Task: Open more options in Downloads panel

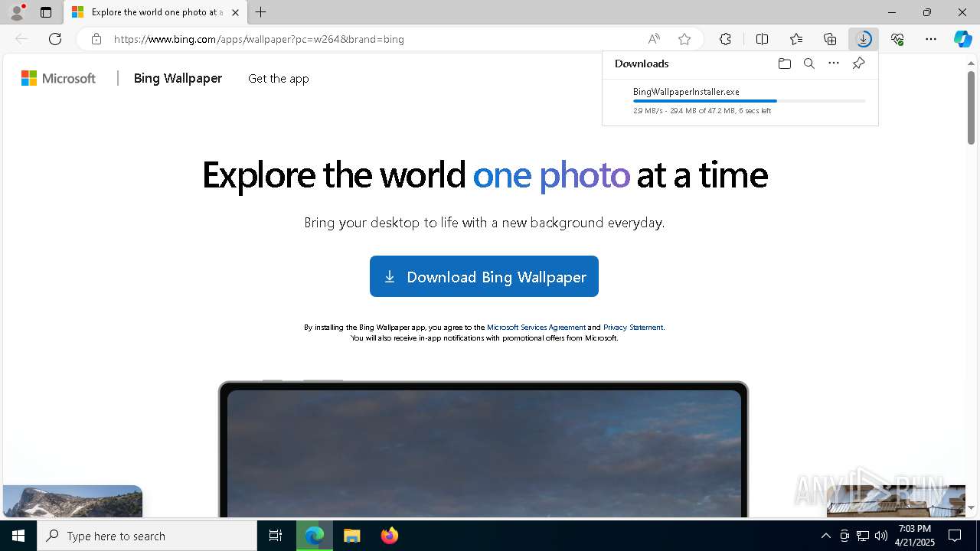Action: 834,64
